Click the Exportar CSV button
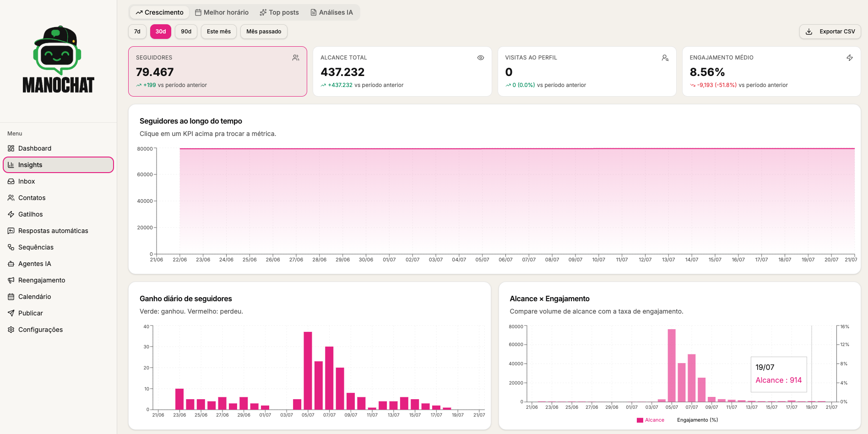868x434 pixels. point(830,32)
